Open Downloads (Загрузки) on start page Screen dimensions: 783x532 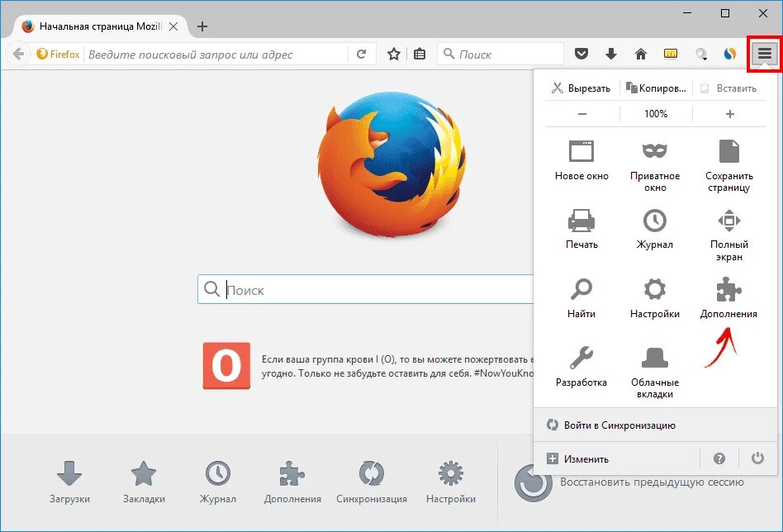tap(69, 482)
